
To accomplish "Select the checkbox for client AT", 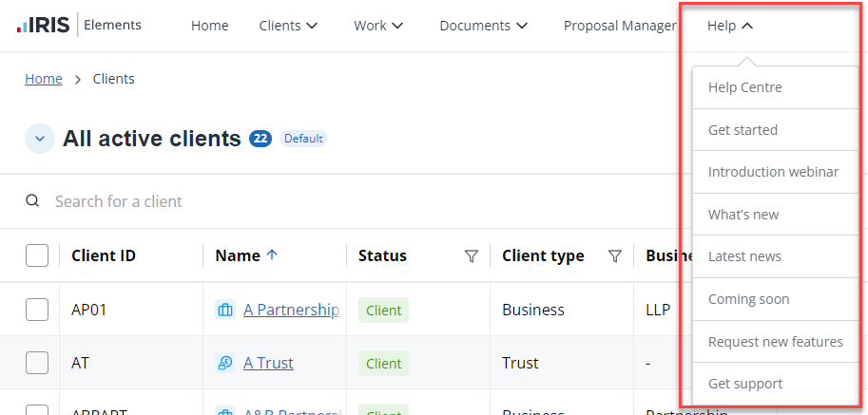I will click(37, 363).
